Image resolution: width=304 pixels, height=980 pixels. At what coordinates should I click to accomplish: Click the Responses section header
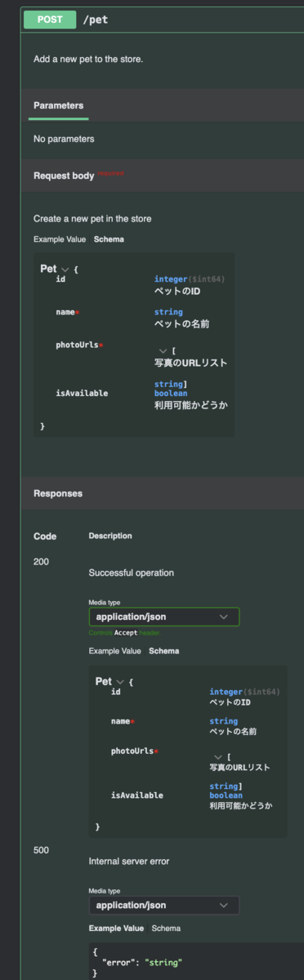[57, 493]
